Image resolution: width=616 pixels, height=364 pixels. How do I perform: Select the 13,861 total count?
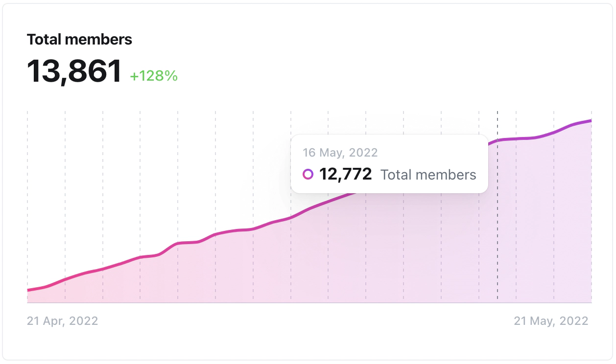[74, 71]
